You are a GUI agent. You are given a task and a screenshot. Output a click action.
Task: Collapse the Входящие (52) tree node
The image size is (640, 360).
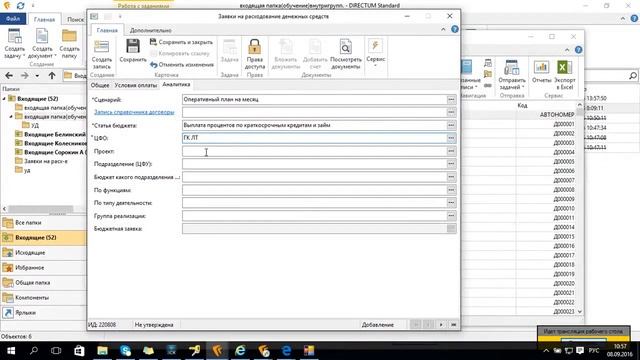tap(4, 99)
